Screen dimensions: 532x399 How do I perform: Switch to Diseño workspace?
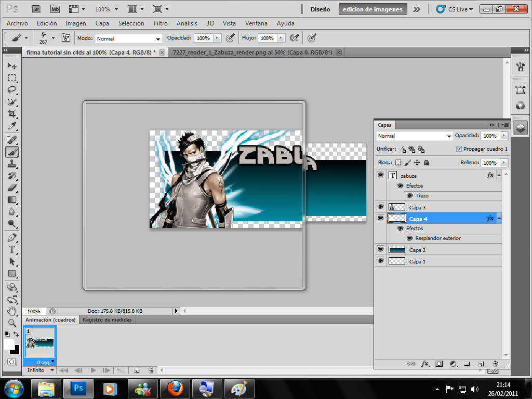tap(320, 9)
